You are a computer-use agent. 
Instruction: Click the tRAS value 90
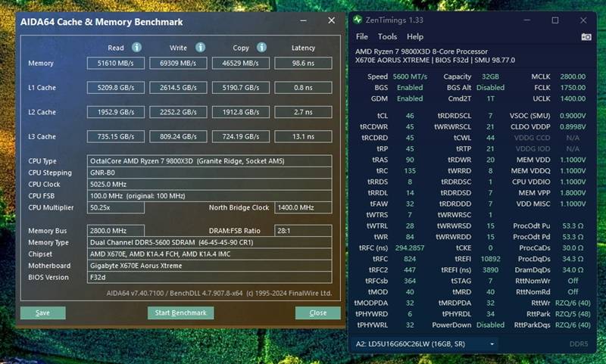point(410,160)
